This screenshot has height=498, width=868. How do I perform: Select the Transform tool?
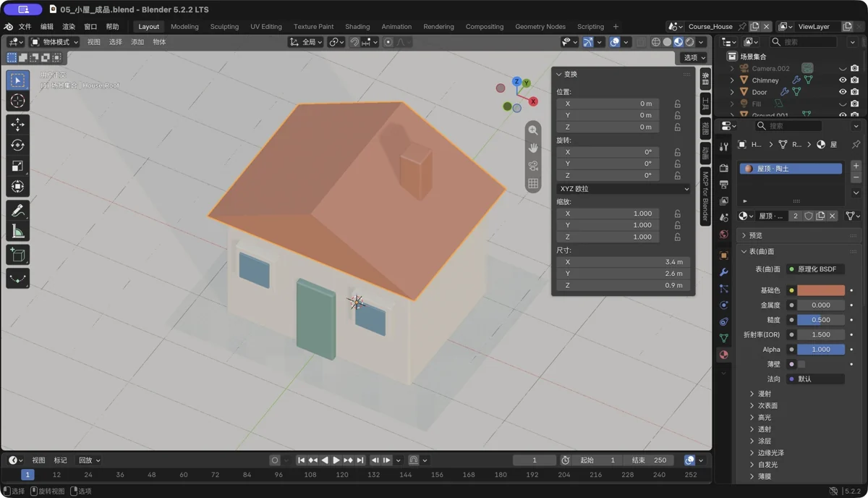(18, 187)
